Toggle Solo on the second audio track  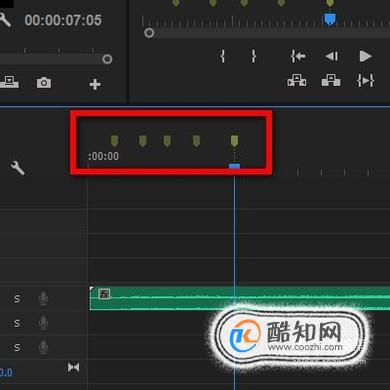click(x=17, y=323)
